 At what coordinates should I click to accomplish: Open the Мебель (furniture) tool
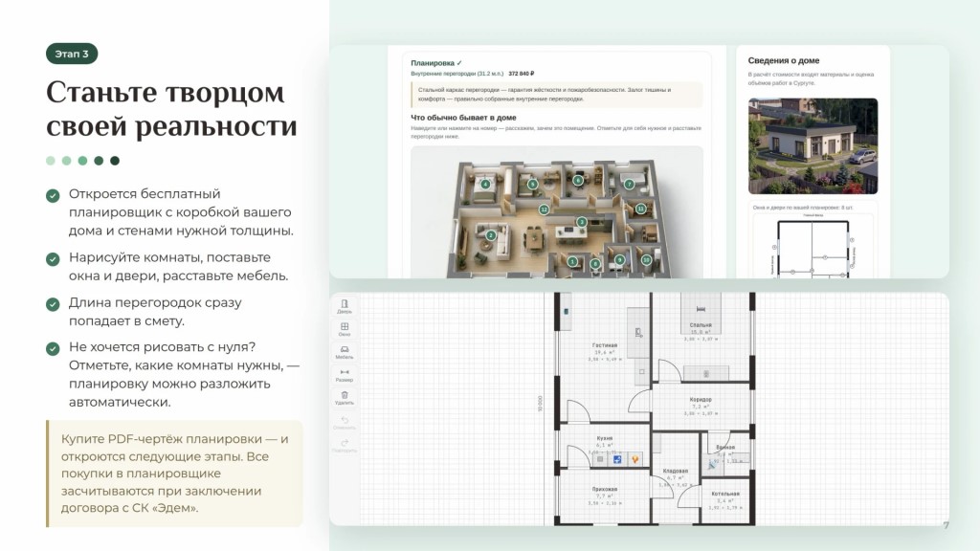345,352
